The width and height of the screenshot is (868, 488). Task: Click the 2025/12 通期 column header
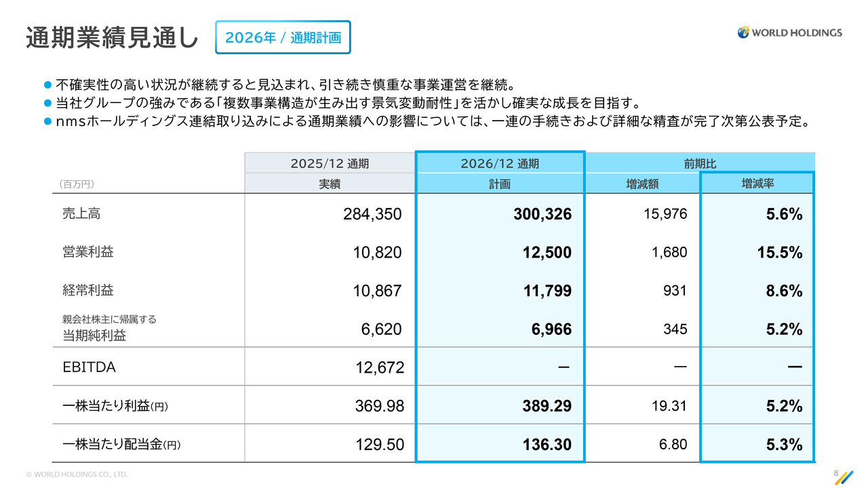(x=330, y=163)
